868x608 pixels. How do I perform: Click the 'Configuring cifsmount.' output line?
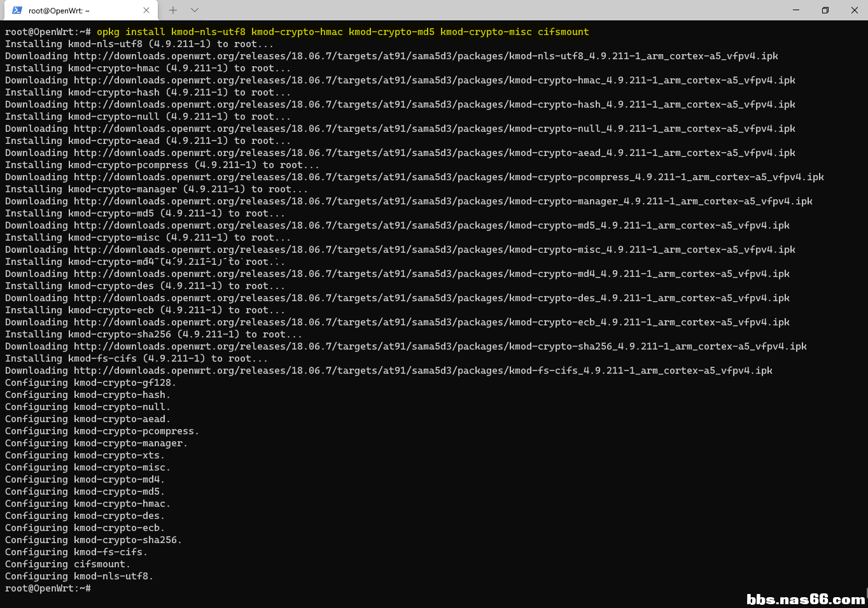[x=67, y=564]
